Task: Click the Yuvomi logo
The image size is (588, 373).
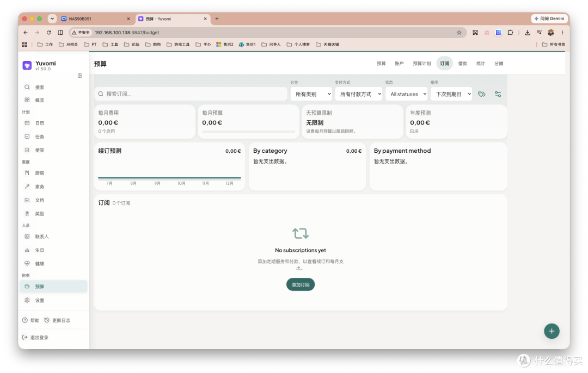Action: (x=27, y=66)
